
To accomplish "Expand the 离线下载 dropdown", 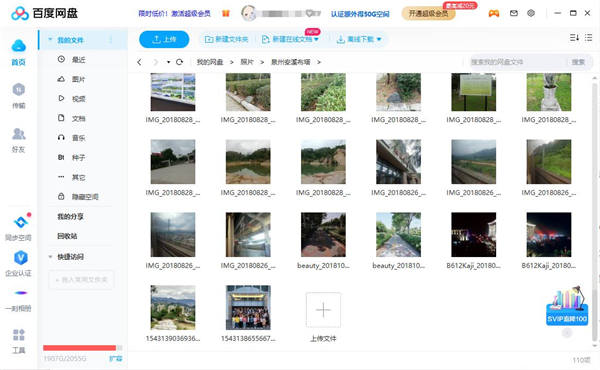I will (x=379, y=39).
